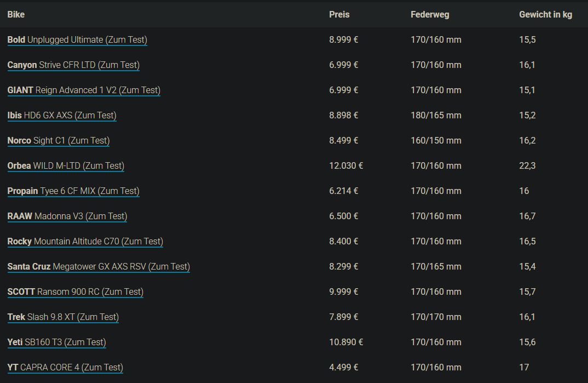Open the Ibis HD6 GX AXS test
This screenshot has width=588, height=383.
click(x=62, y=116)
